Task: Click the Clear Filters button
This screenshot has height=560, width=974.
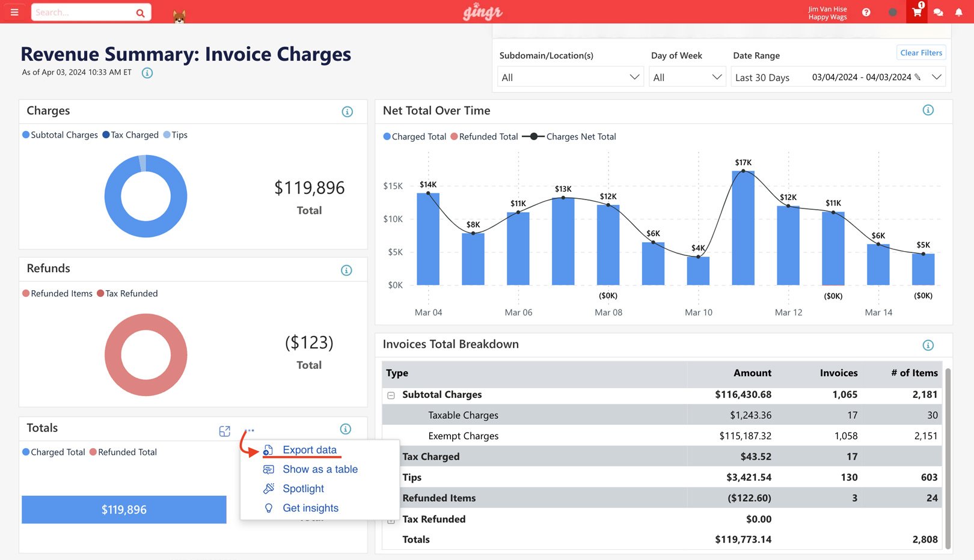Action: tap(920, 52)
